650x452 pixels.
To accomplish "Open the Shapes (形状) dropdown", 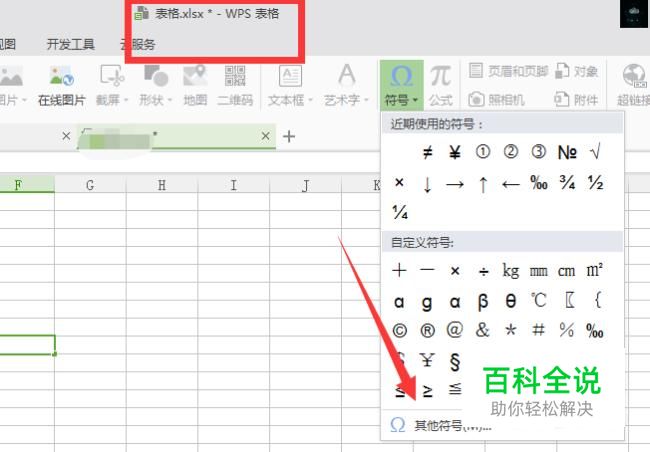I will click(x=155, y=86).
